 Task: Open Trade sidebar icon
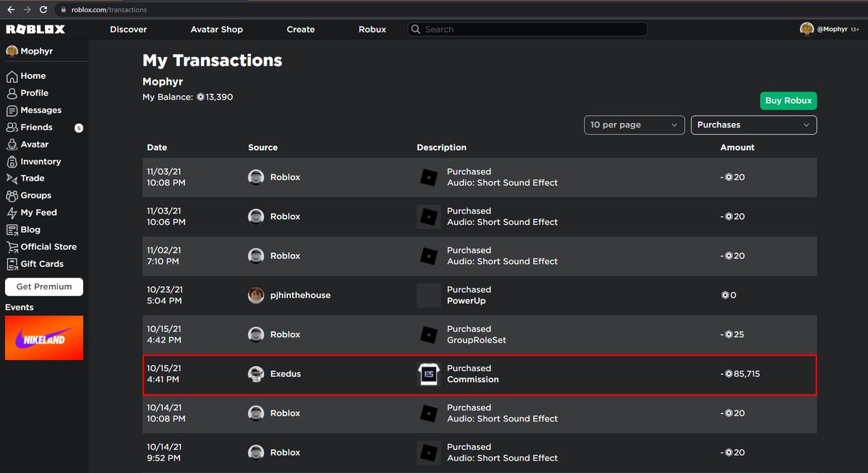point(12,179)
